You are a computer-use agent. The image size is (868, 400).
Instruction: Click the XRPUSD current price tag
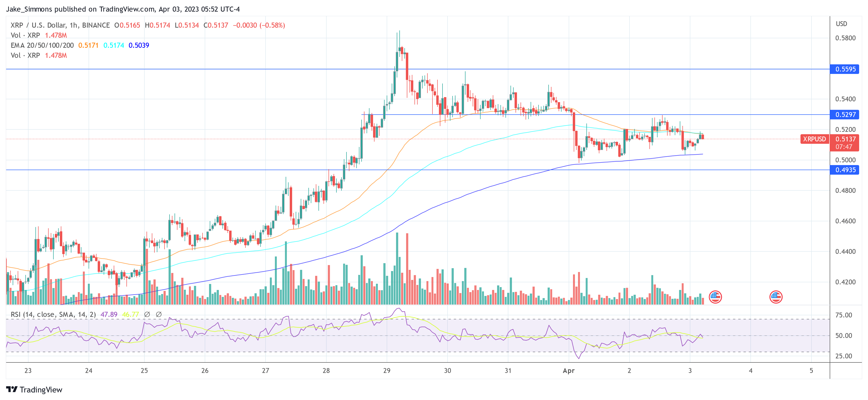814,139
